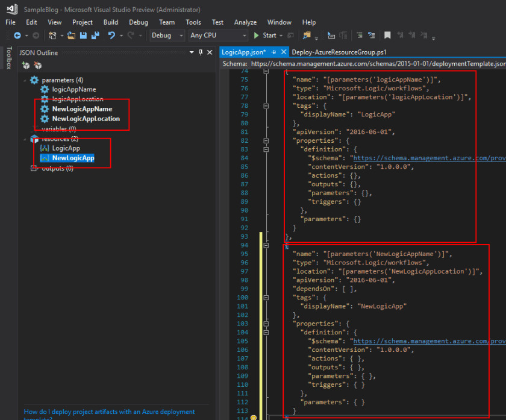Open the Toolbox side tab
Screen dimensions: 506x420
[8, 58]
